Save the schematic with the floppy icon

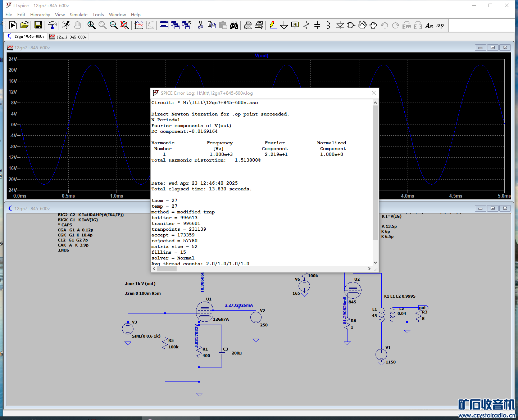[x=38, y=25]
